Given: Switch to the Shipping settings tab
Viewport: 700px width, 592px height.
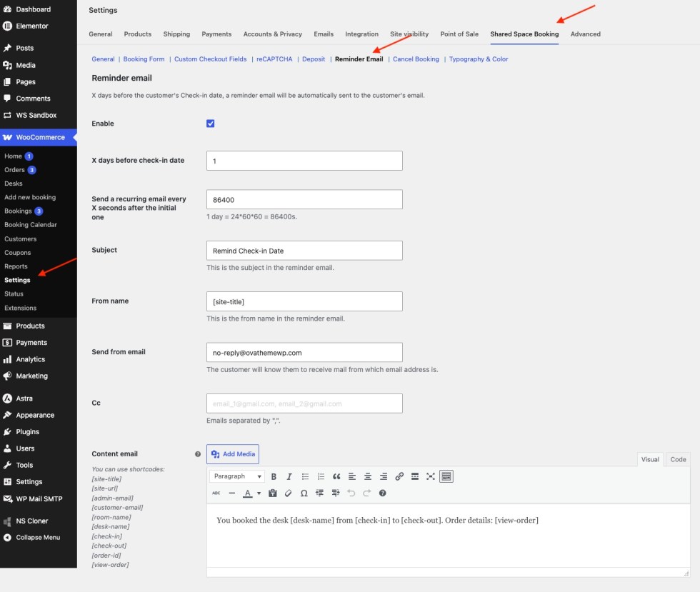Looking at the screenshot, I should point(176,34).
